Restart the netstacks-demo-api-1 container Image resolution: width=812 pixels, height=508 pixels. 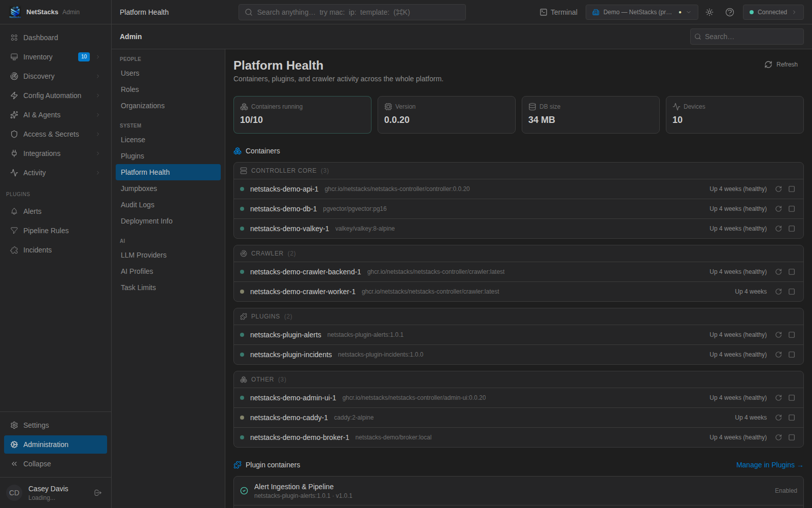tap(779, 189)
